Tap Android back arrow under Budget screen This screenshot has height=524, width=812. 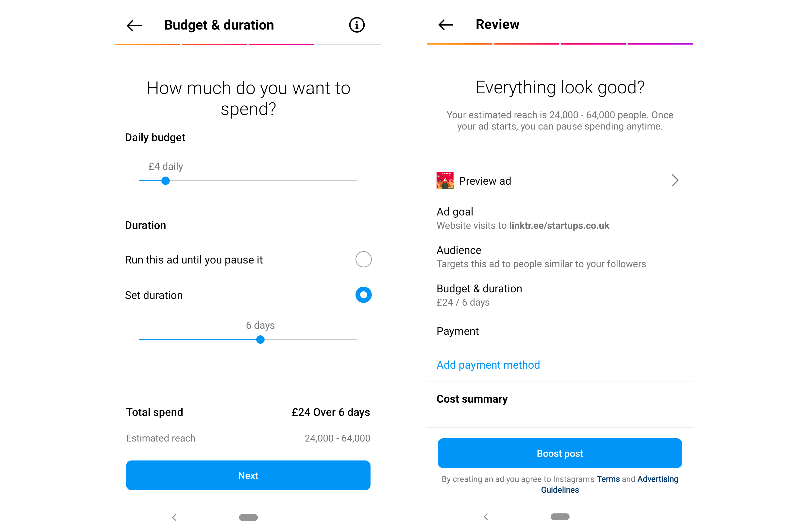point(174,517)
